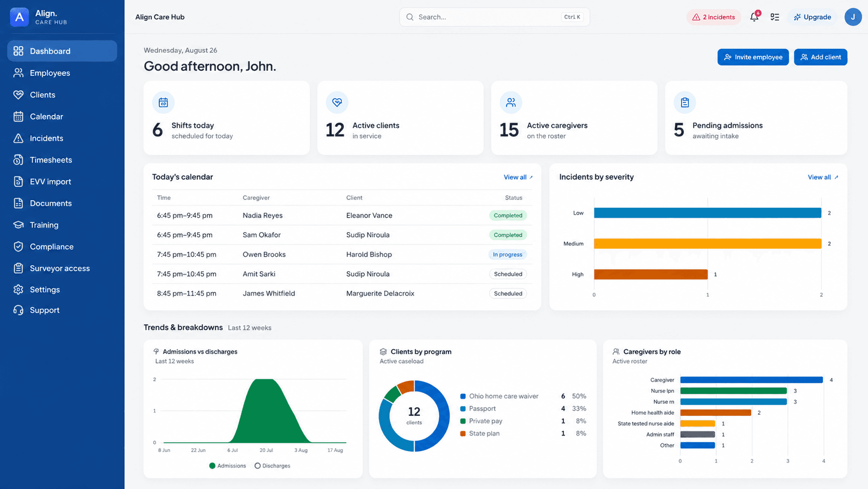The width and height of the screenshot is (868, 489).
Task: Click the Upgrade button
Action: point(812,17)
